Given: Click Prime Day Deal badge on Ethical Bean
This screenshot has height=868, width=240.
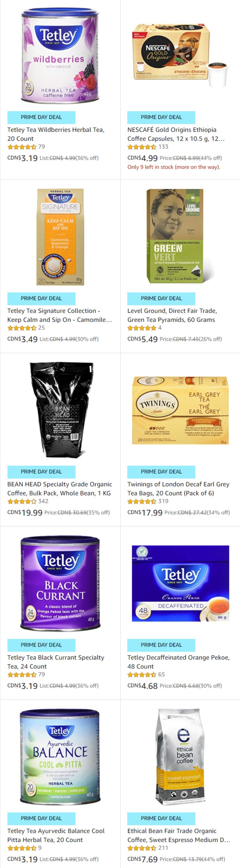Looking at the screenshot, I should coord(161,818).
